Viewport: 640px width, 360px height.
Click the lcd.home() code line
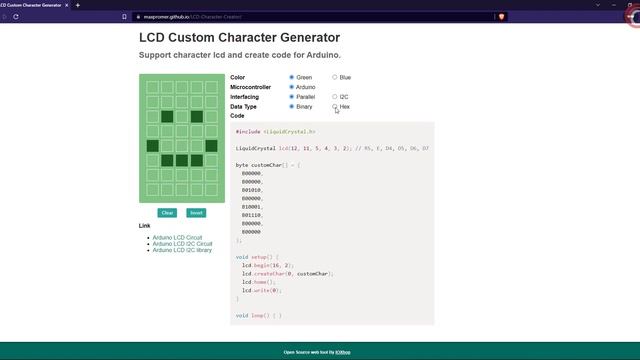[259, 282]
